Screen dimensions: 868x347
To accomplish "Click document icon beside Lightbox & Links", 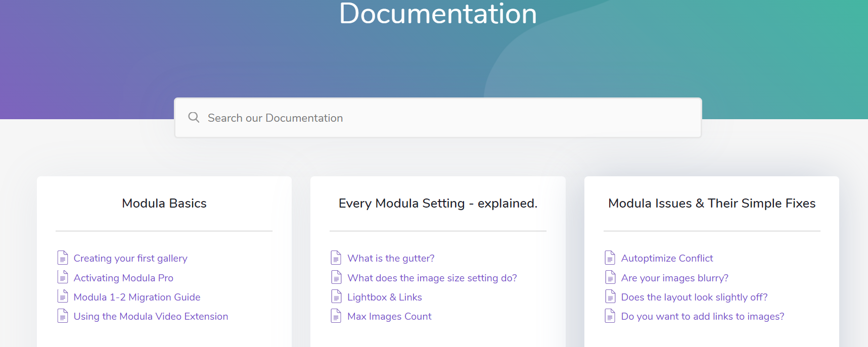I will (336, 296).
